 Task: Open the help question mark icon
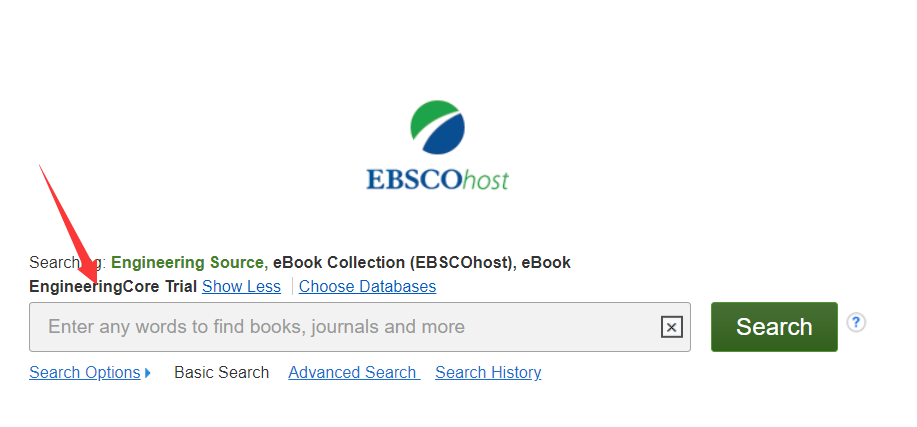[856, 322]
